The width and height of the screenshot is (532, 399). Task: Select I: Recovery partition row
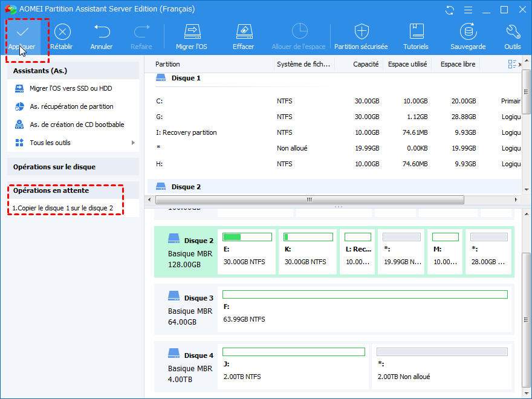click(x=334, y=132)
